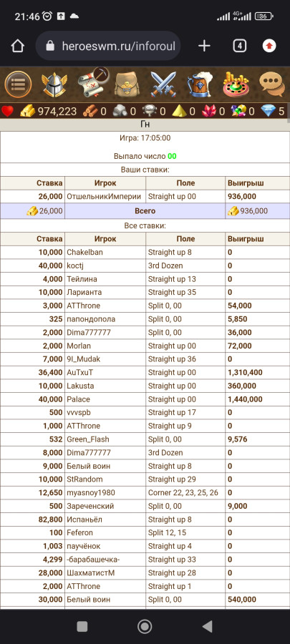290x644 pixels.
Task: Open the roulette with coins icon
Action: pyautogui.click(x=236, y=84)
